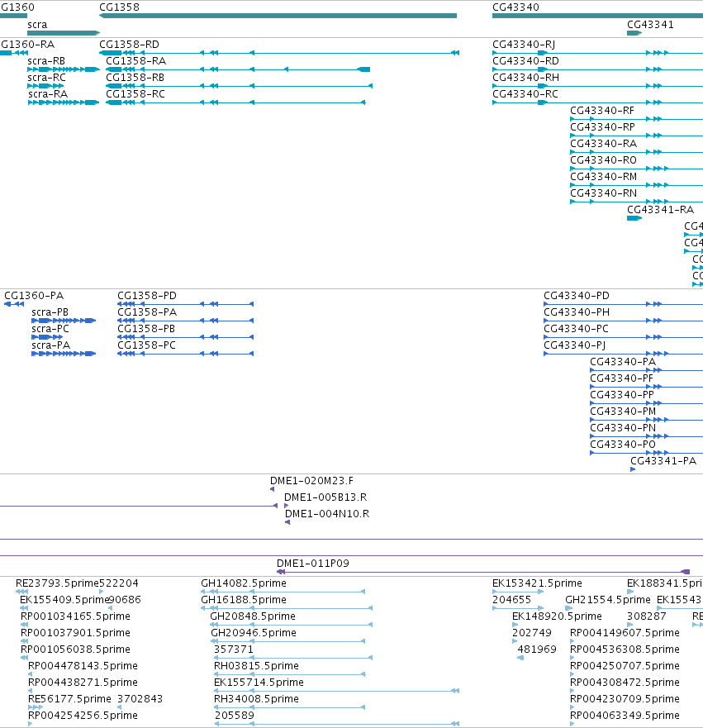Image resolution: width=703 pixels, height=728 pixels.
Task: Click transcript CG43340-RP
Action: click(602, 127)
